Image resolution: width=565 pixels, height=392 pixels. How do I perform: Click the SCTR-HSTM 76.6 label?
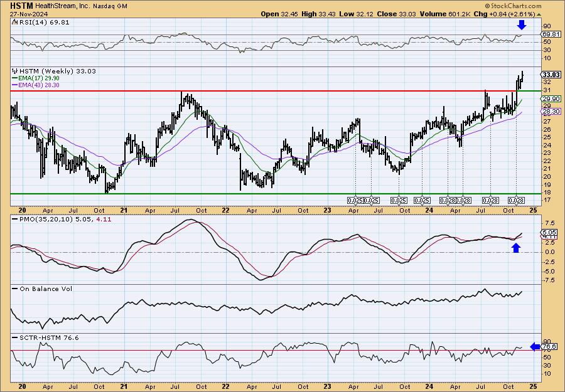coord(48,337)
